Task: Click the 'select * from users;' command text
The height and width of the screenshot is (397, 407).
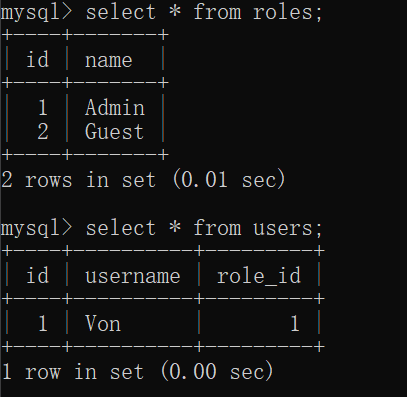Action: 204,229
